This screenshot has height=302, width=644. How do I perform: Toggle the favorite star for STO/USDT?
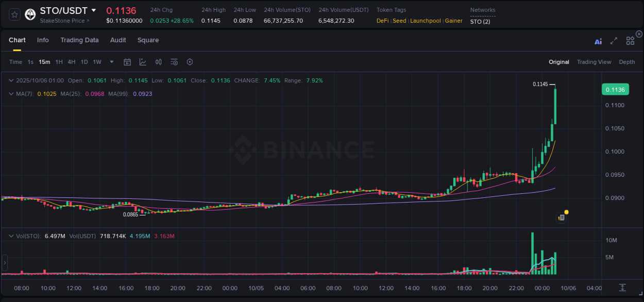click(14, 14)
